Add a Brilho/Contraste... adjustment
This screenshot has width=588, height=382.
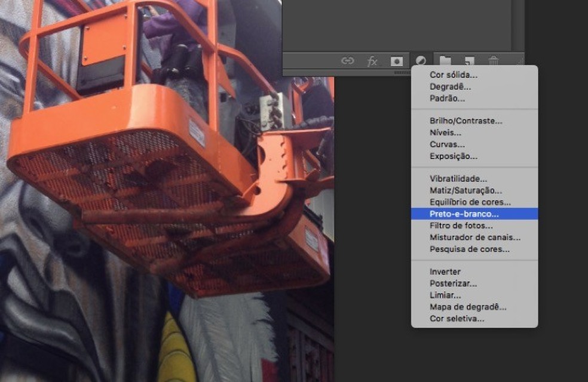pos(474,121)
